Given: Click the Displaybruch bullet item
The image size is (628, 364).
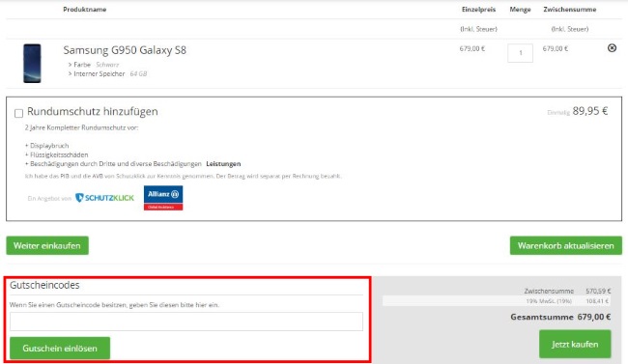Looking at the screenshot, I should 47,146.
